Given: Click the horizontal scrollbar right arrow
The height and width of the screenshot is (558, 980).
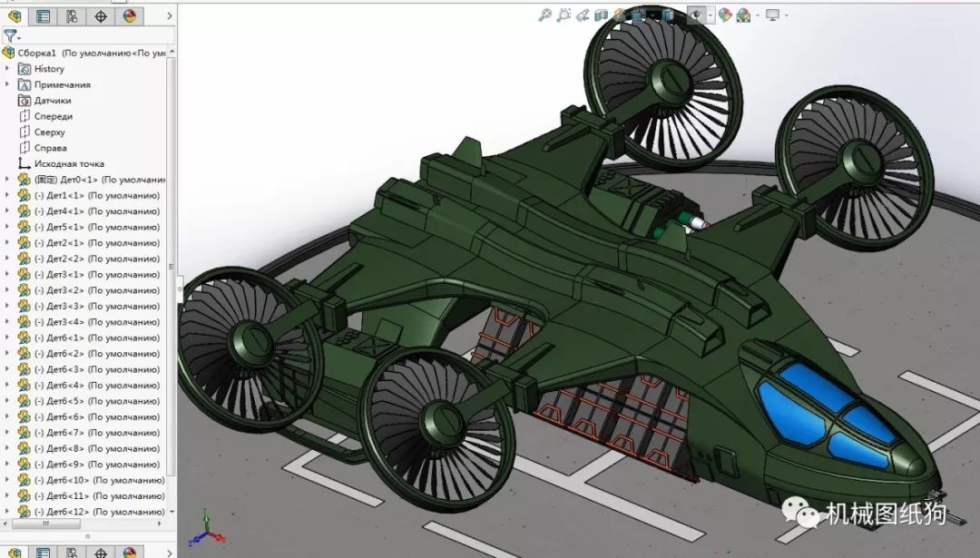Looking at the screenshot, I should (160, 524).
